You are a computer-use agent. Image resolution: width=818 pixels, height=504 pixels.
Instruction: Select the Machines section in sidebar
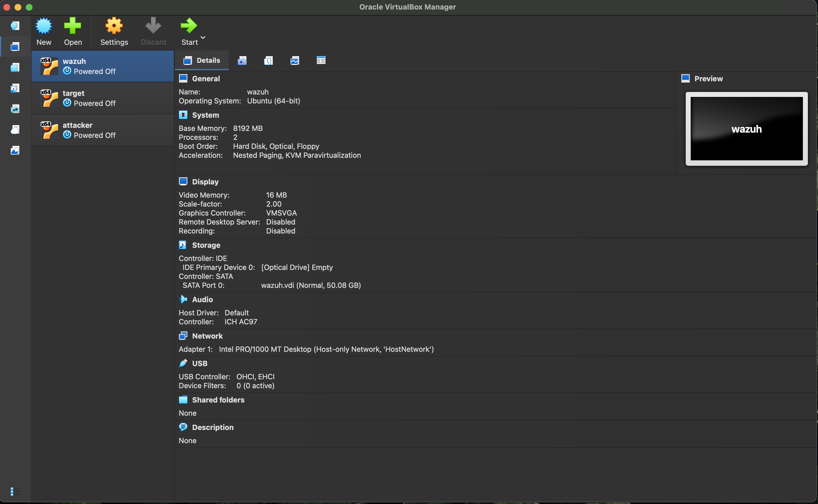point(15,47)
